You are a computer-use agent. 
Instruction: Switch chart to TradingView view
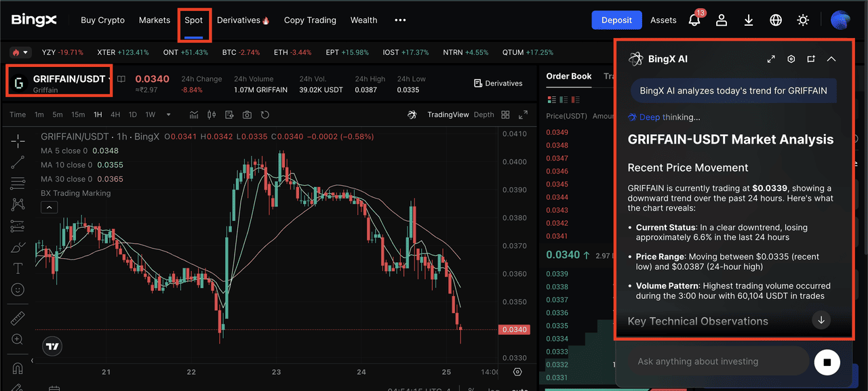pyautogui.click(x=448, y=115)
